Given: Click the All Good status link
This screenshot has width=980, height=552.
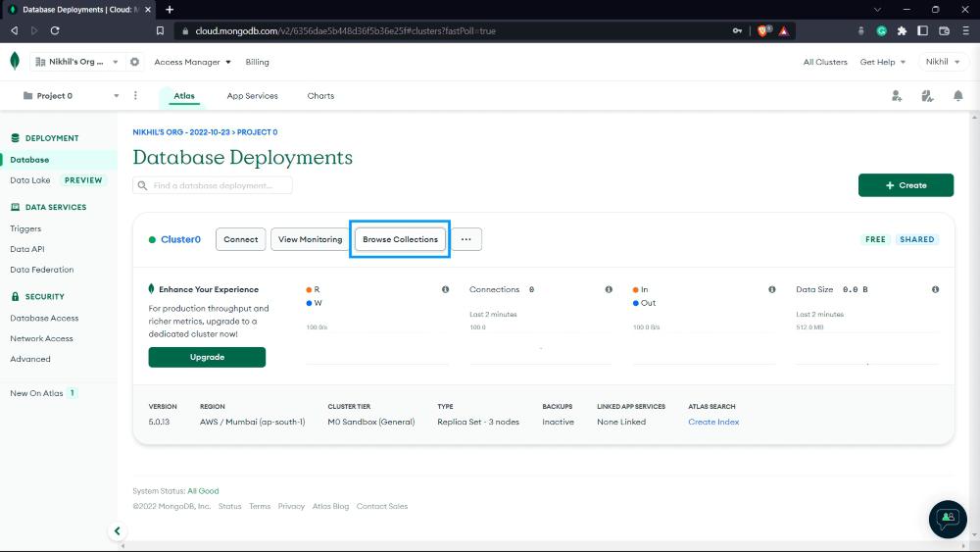Looking at the screenshot, I should [x=203, y=491].
